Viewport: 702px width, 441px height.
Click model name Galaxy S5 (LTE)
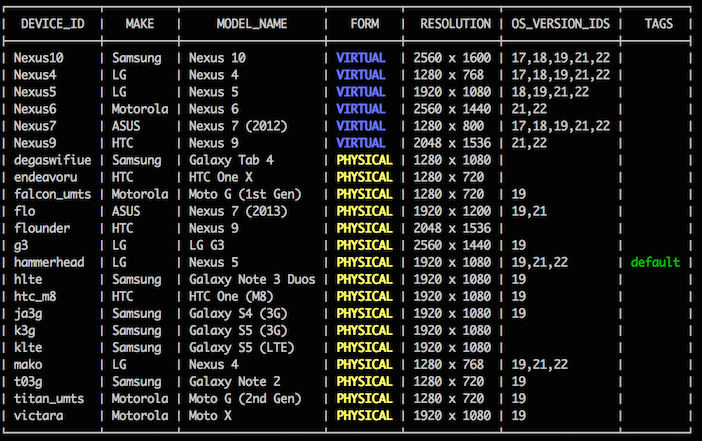(x=241, y=347)
